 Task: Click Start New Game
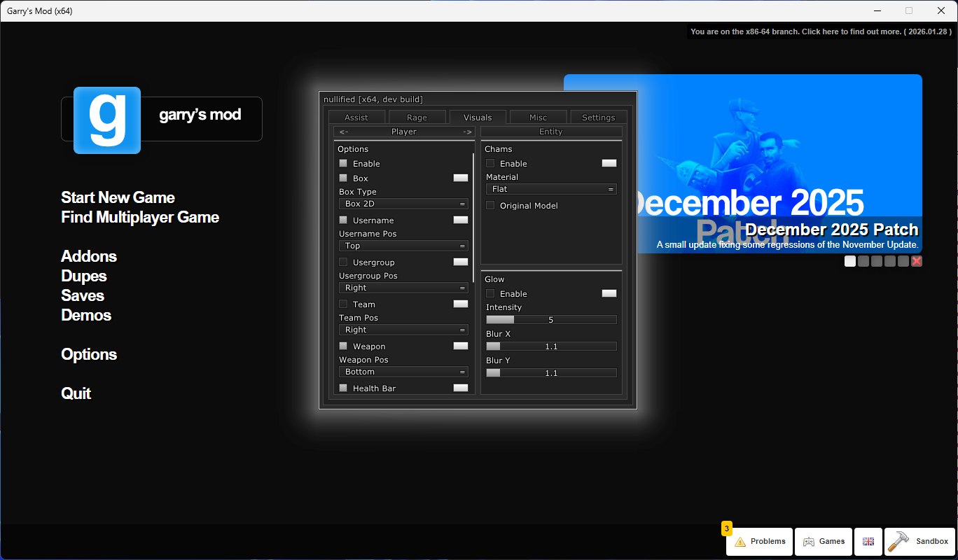pos(118,197)
